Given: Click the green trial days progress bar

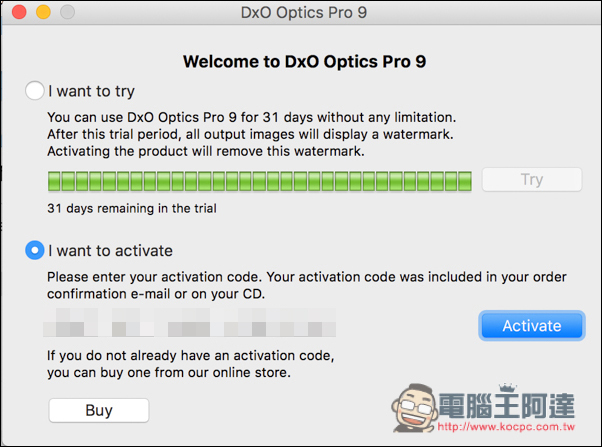Looking at the screenshot, I should [260, 181].
